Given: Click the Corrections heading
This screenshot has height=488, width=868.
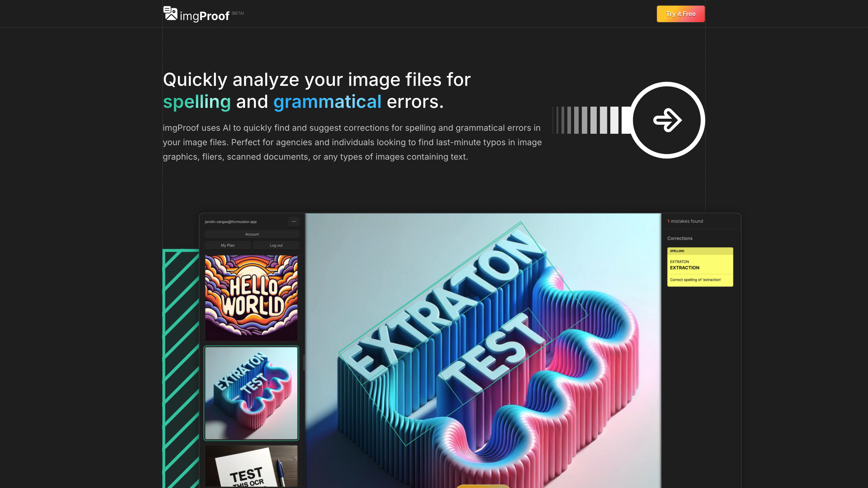Looking at the screenshot, I should pos(680,238).
